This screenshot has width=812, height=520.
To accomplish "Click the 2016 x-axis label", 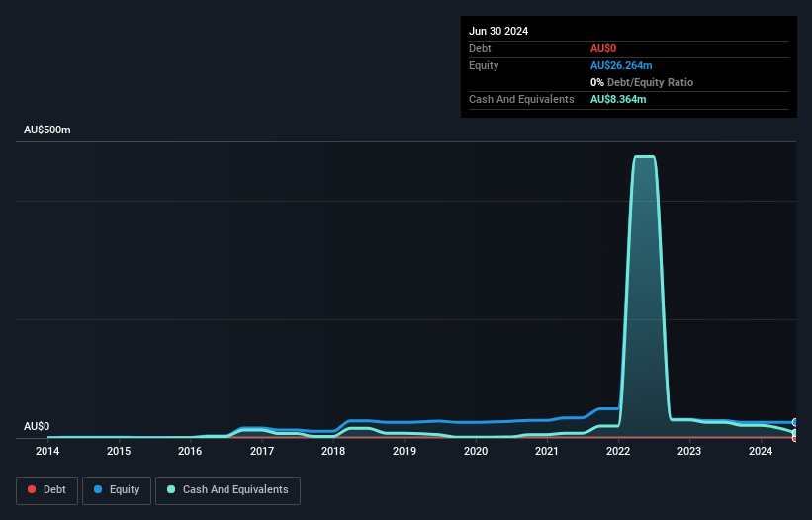I will click(x=190, y=451).
